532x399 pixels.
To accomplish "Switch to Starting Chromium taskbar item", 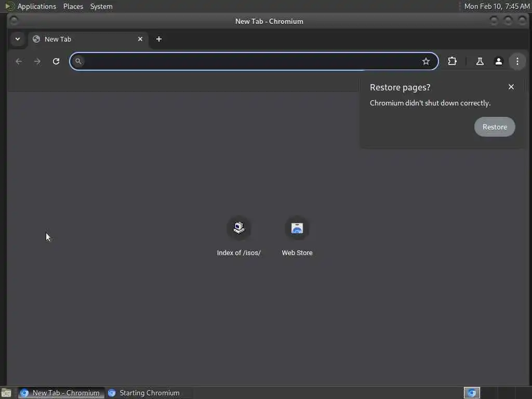I will tap(149, 393).
